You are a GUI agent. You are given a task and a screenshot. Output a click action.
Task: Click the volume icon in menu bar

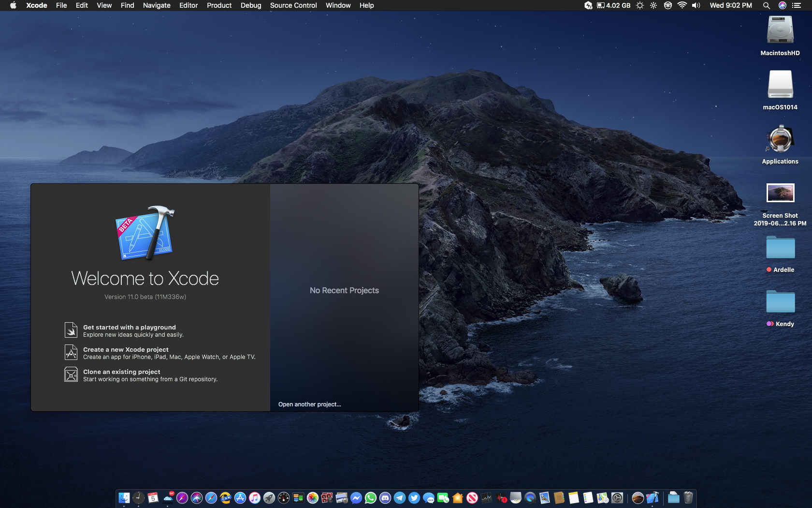coord(696,5)
